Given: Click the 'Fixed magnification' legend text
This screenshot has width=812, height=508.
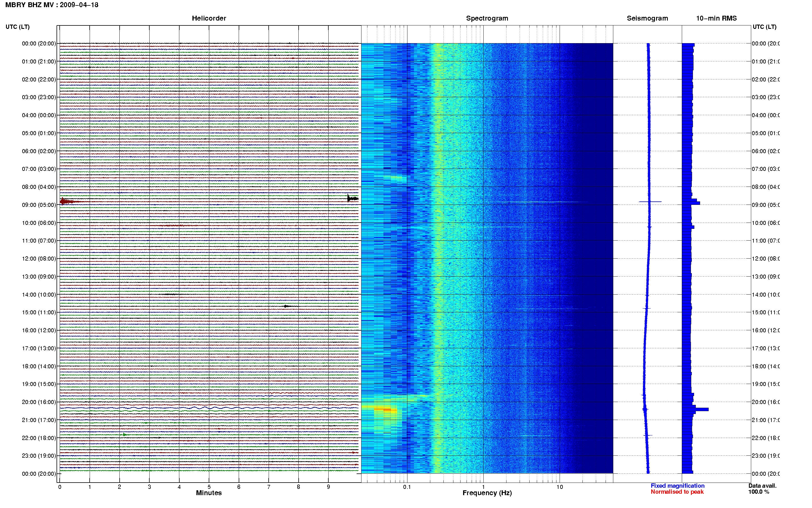Looking at the screenshot, I should [678, 486].
